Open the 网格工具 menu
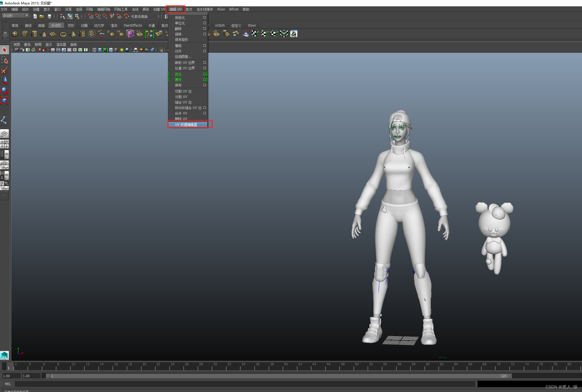Screen dimensions: 582x392 pos(121,9)
